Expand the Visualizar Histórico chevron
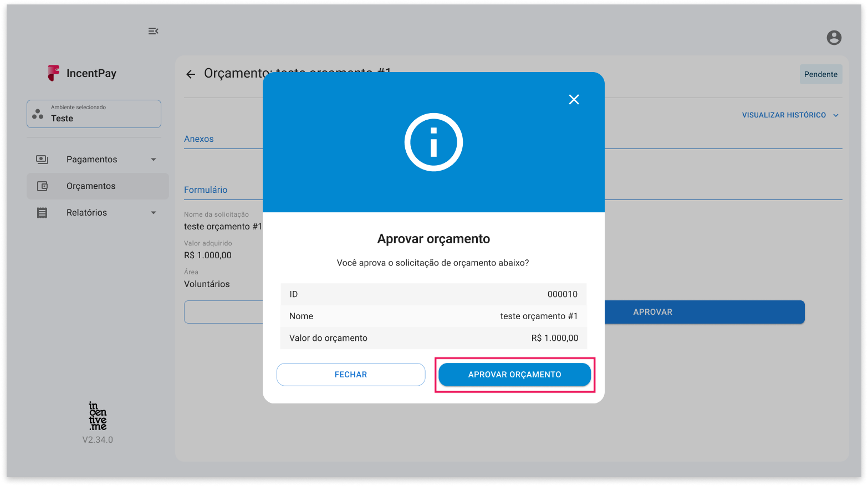Screen dimensions: 868x486 pyautogui.click(x=836, y=115)
